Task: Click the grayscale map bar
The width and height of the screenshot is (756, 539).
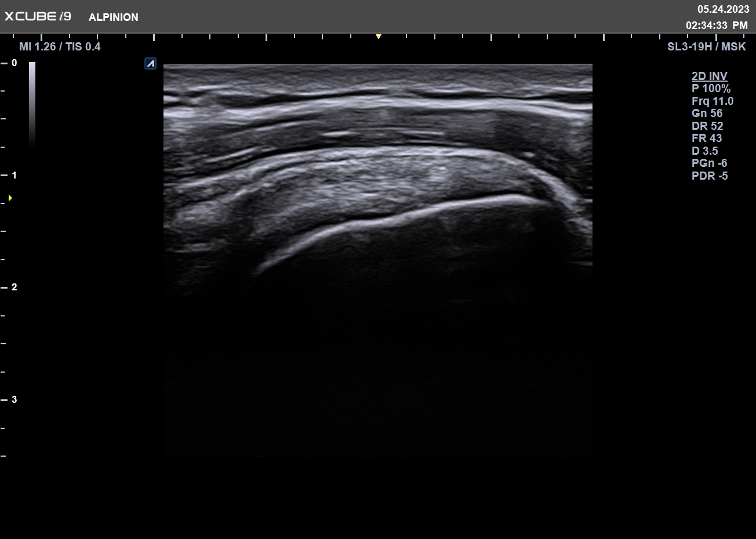Action: pyautogui.click(x=32, y=103)
